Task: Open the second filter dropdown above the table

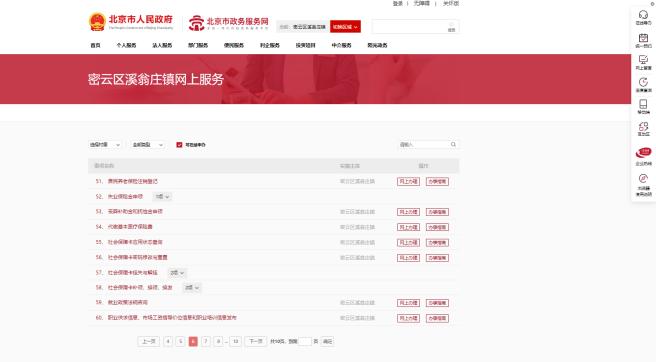Action: (147, 145)
